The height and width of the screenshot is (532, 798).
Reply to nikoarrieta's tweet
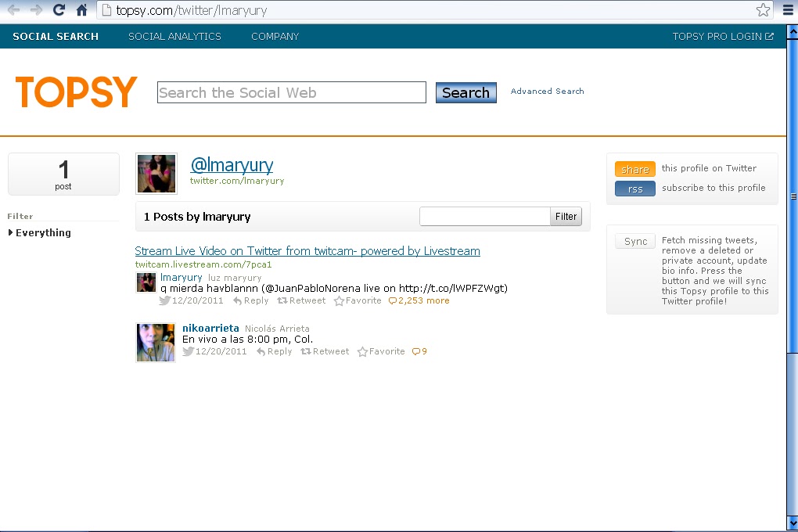click(275, 352)
